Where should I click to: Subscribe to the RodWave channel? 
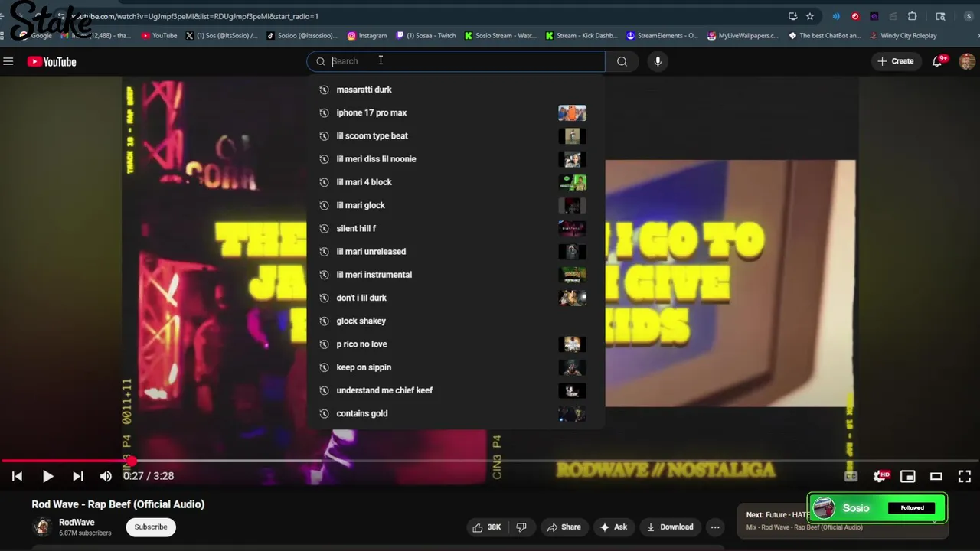click(x=151, y=527)
